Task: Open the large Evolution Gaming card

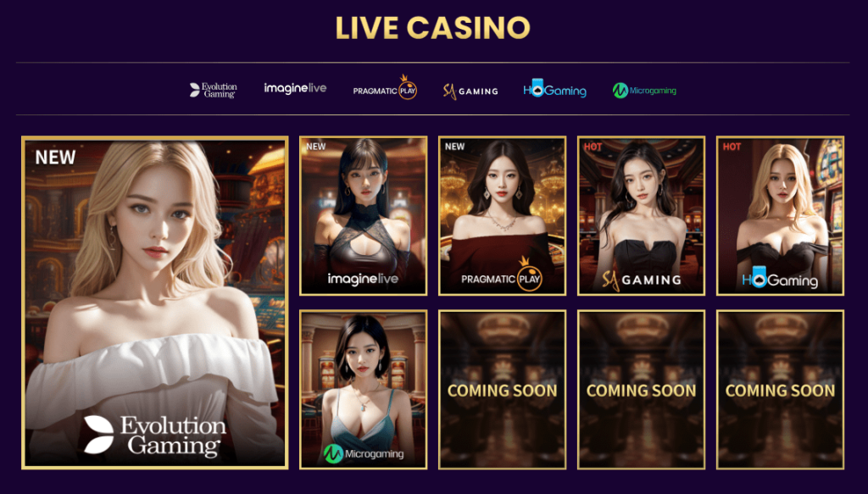Action: point(155,303)
